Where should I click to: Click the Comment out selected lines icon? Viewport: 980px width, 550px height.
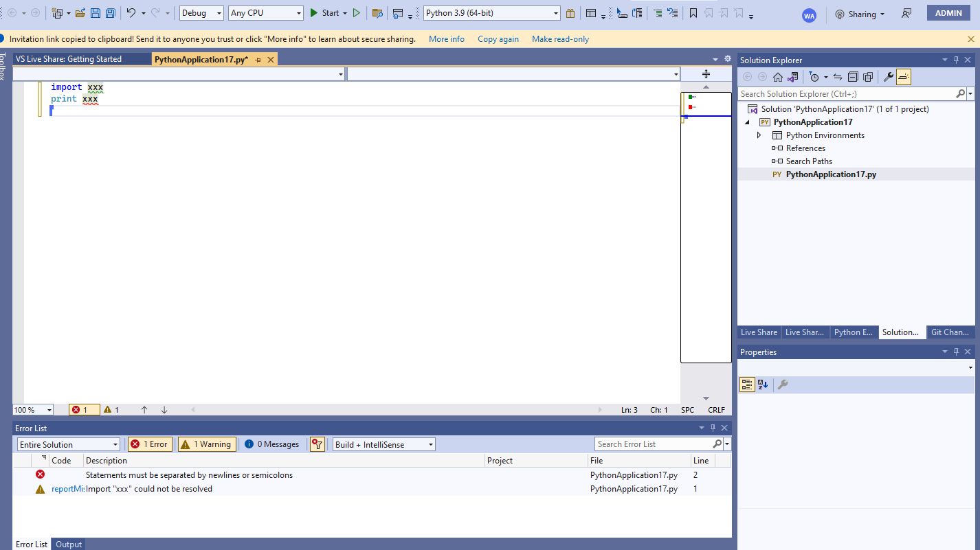click(658, 13)
